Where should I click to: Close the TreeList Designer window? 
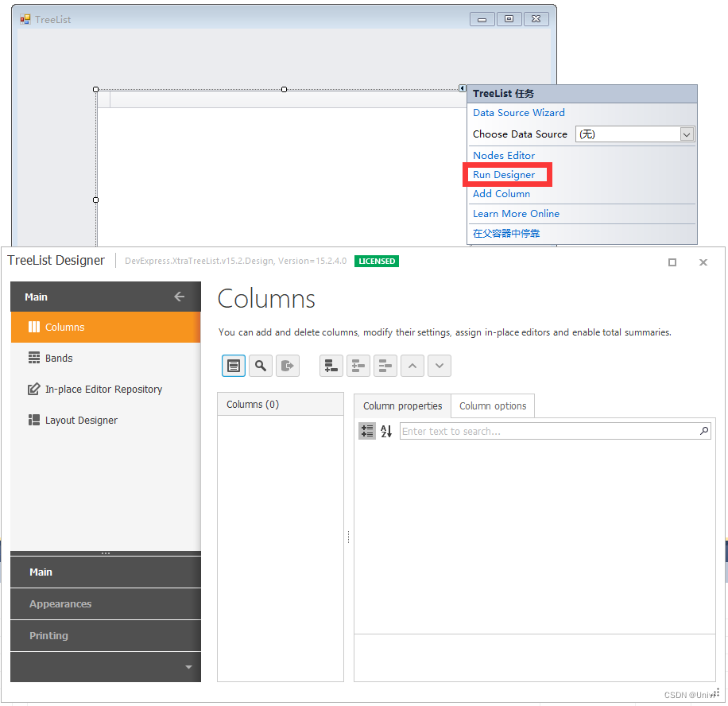coord(703,262)
